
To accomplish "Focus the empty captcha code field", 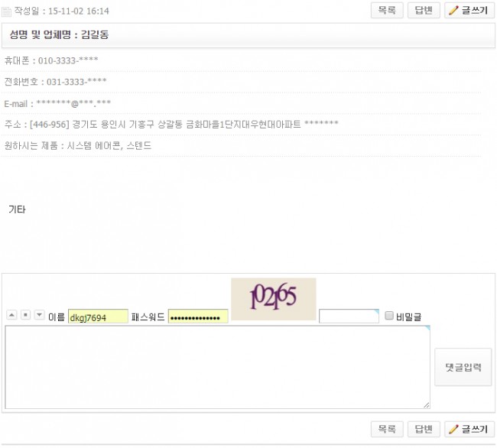I will pyautogui.click(x=349, y=317).
